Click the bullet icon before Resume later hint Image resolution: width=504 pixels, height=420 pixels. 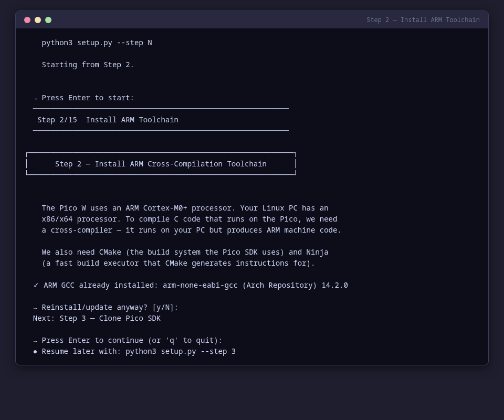pos(35,351)
